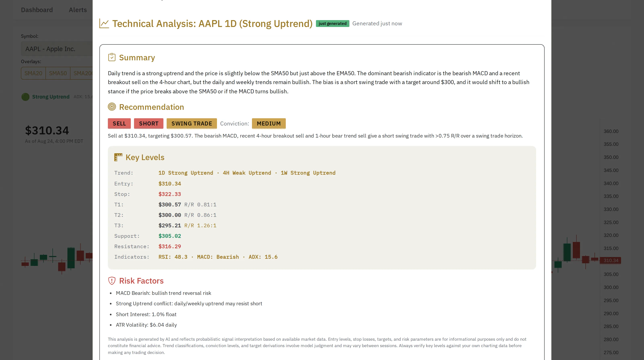644x360 pixels.
Task: Click the 320.00 price axis label
Action: click(611, 235)
